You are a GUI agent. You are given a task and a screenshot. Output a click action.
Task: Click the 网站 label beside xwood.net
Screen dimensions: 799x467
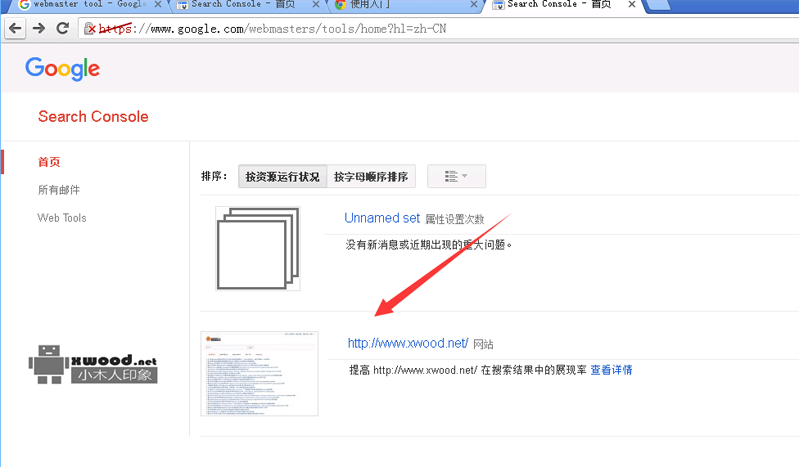pyautogui.click(x=483, y=345)
